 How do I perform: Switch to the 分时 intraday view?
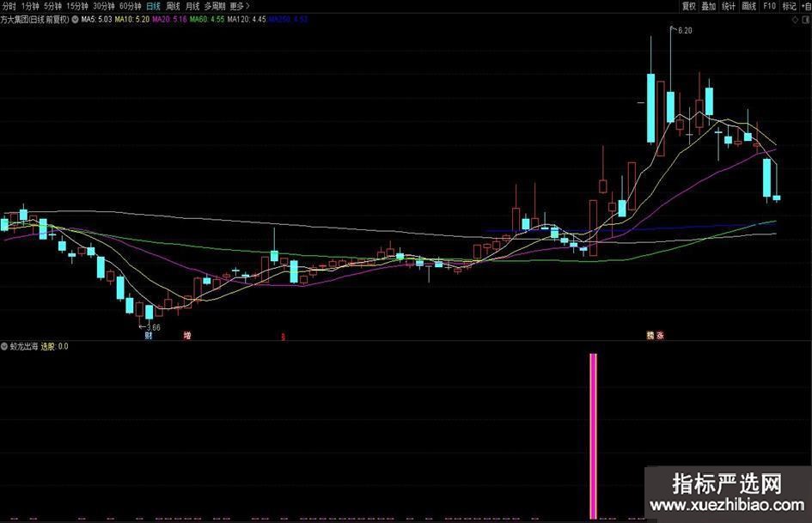pos(9,6)
